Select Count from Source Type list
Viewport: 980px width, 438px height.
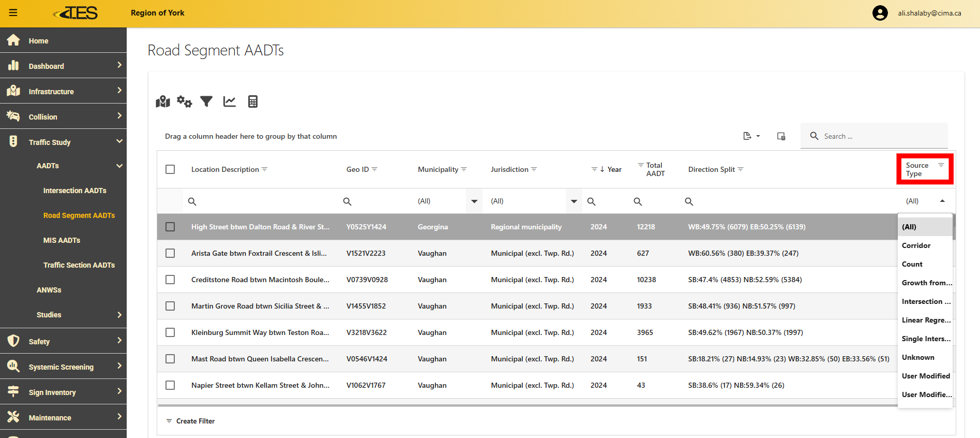(912, 264)
